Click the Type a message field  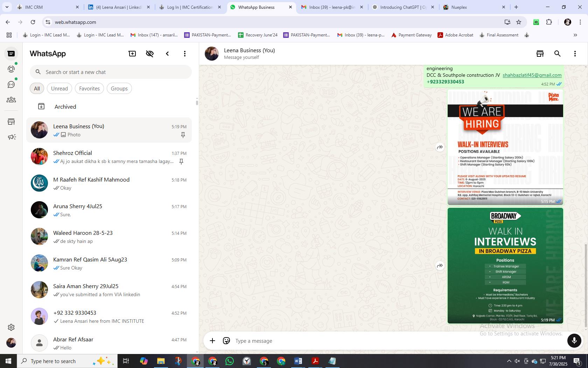click(399, 341)
